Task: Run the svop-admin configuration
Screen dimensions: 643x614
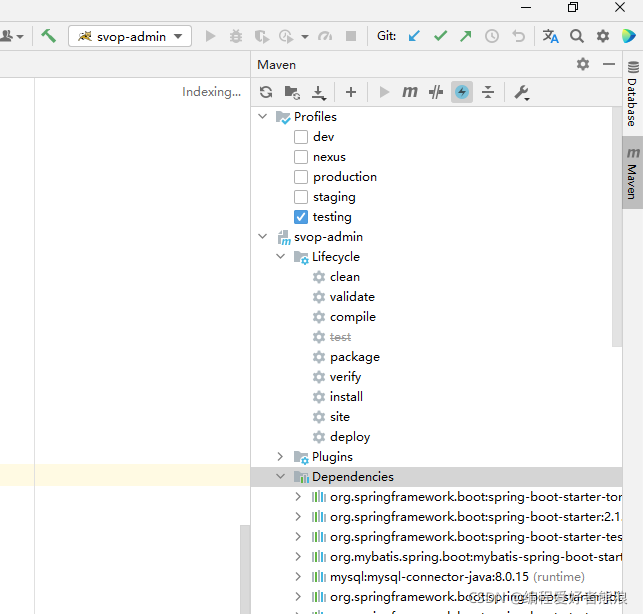Action: (210, 36)
